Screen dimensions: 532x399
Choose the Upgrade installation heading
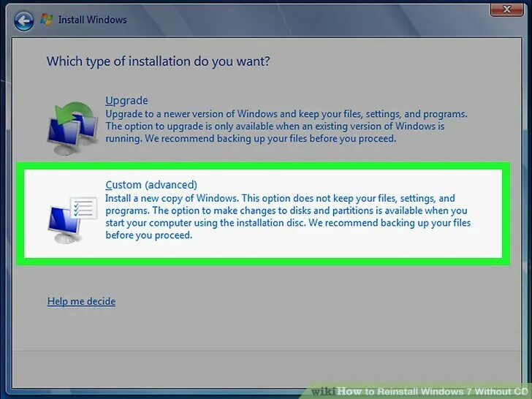click(126, 100)
